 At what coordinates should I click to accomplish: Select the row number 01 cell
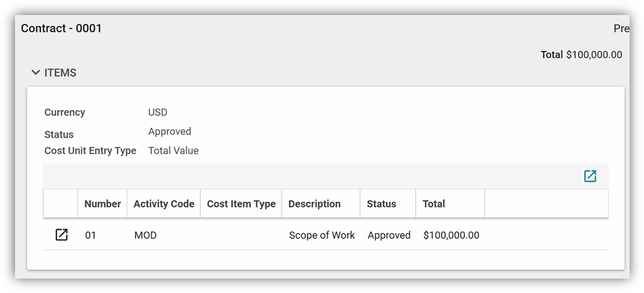(91, 235)
